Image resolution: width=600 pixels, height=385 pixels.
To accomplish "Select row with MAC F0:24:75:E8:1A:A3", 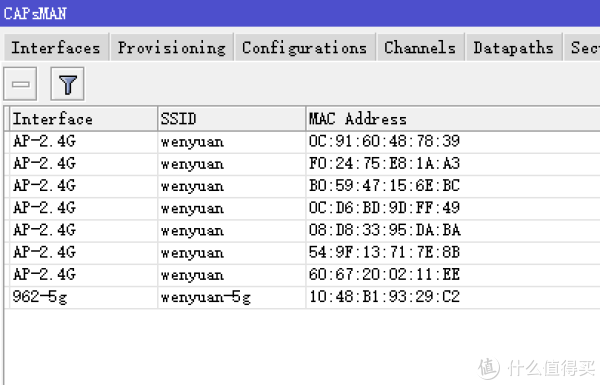I will tap(302, 164).
